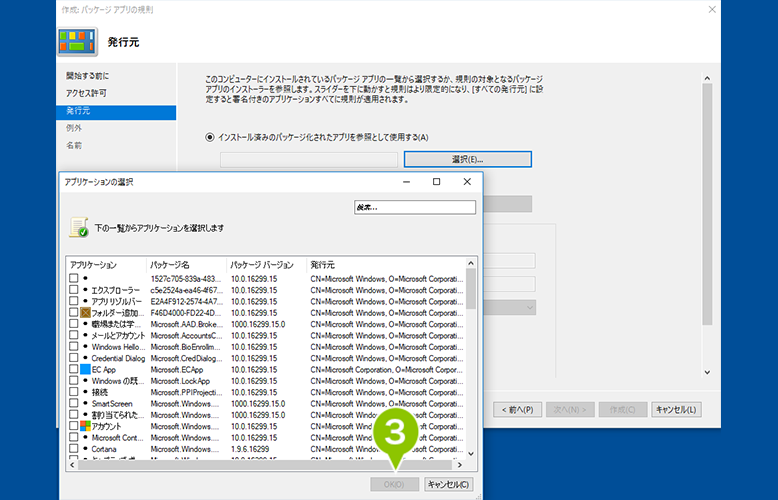Select installed packaged app reference radio button
The width and height of the screenshot is (778, 500).
(x=210, y=137)
